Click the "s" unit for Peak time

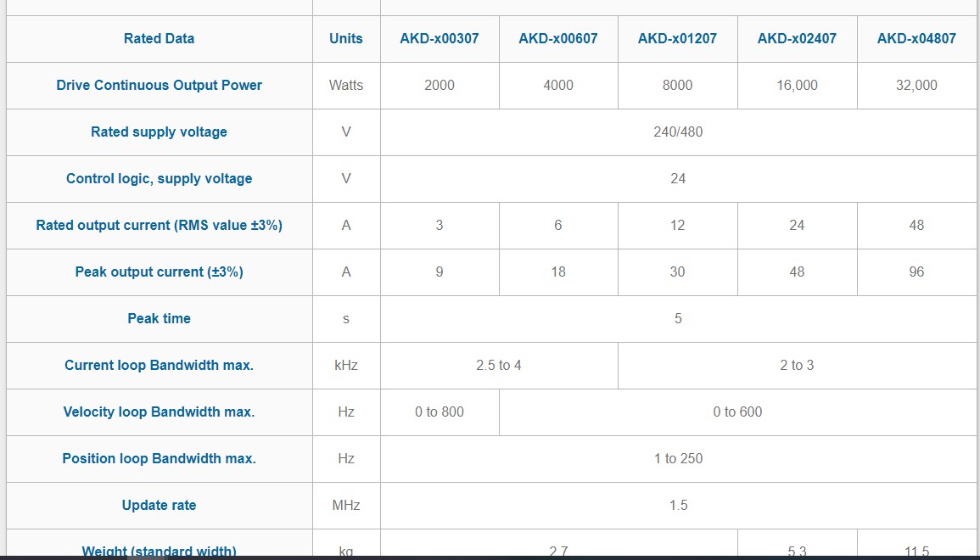(x=345, y=319)
